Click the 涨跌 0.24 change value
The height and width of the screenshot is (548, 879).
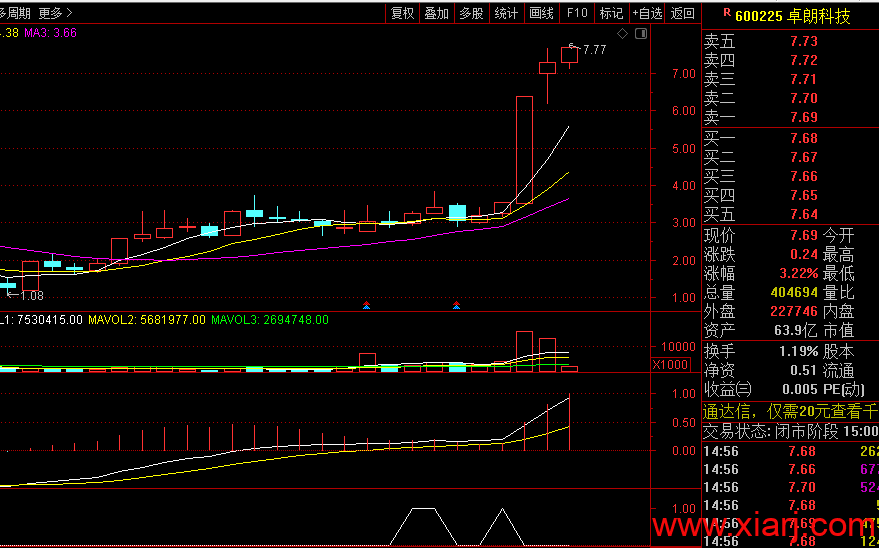tap(804, 254)
